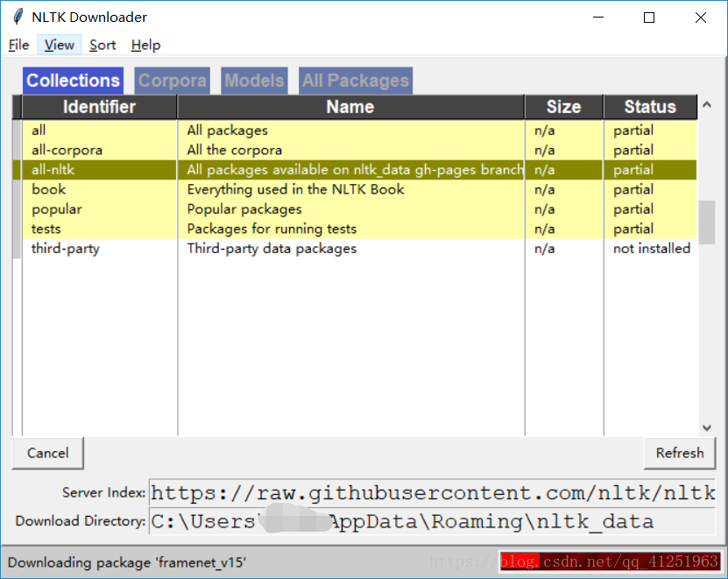
Task: Refresh the package list
Action: 680,453
